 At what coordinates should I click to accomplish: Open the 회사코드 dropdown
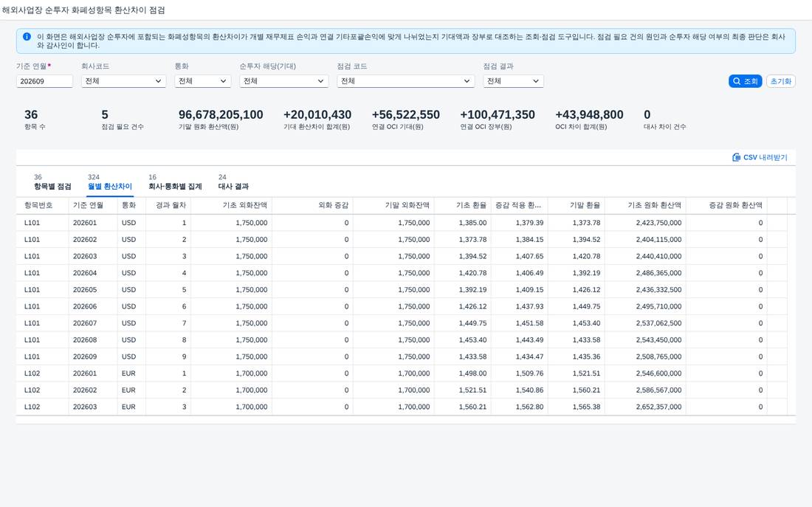[123, 81]
